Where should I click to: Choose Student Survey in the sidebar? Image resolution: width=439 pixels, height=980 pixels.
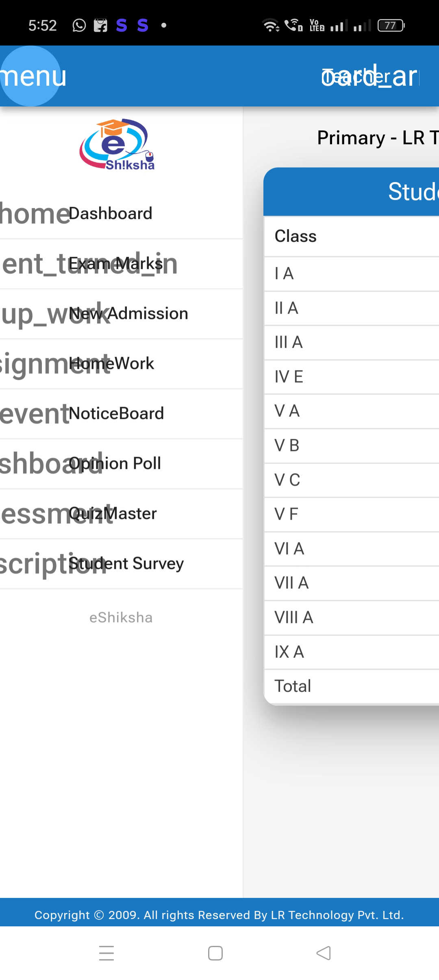(x=126, y=564)
